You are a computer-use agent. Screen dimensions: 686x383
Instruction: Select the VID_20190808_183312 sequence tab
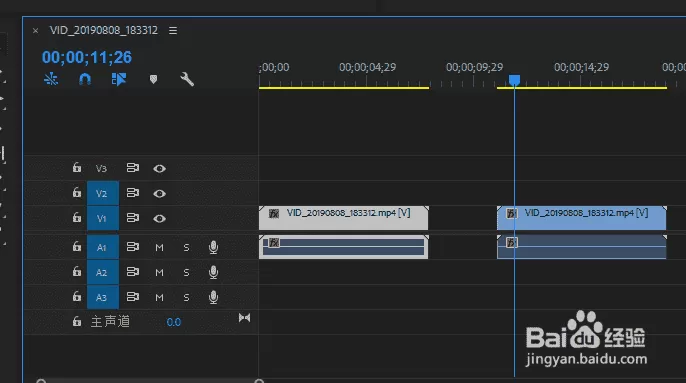[x=104, y=30]
